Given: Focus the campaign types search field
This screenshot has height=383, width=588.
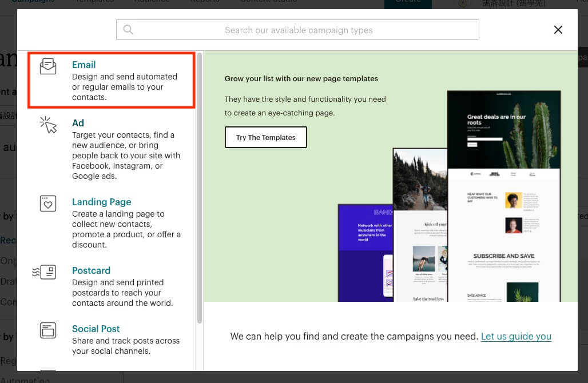Looking at the screenshot, I should 298,30.
